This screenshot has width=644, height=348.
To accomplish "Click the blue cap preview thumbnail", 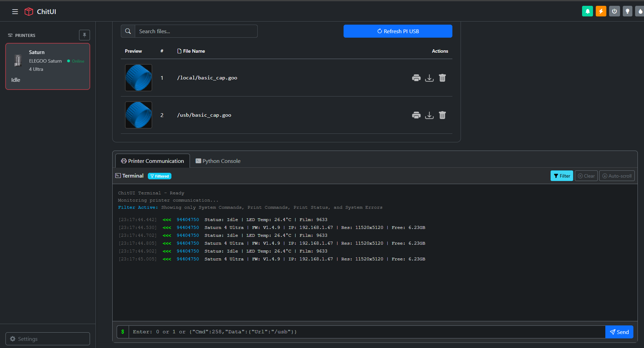I will tap(138, 78).
